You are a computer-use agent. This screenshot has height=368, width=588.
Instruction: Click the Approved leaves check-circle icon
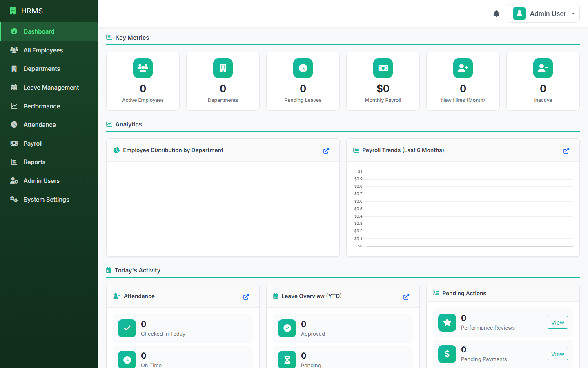287,328
